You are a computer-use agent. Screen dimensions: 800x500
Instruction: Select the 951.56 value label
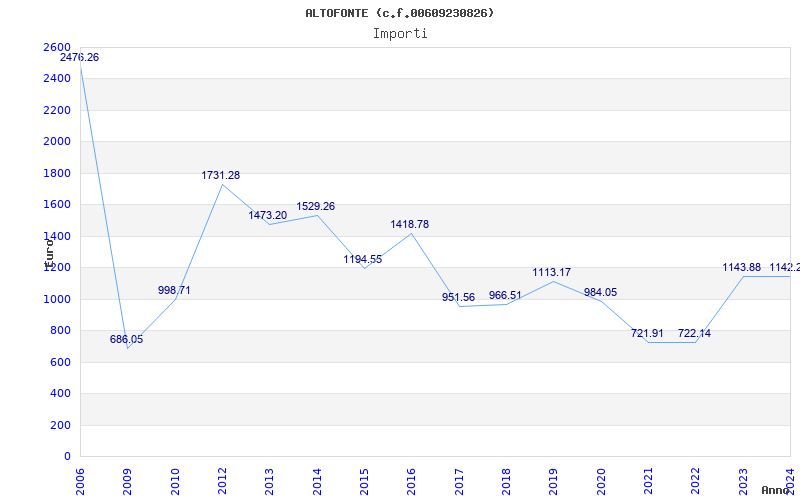[x=458, y=298]
